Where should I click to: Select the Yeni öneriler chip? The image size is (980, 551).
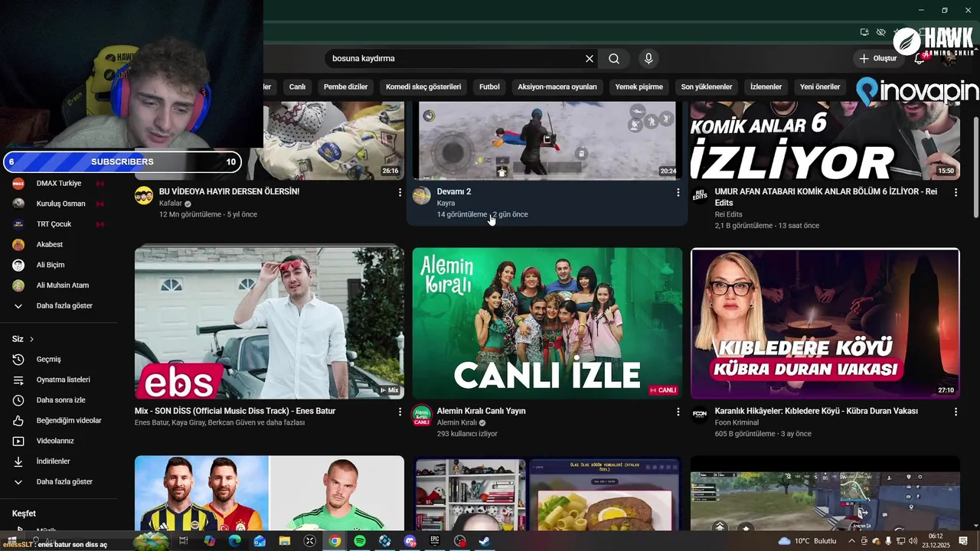coord(820,87)
